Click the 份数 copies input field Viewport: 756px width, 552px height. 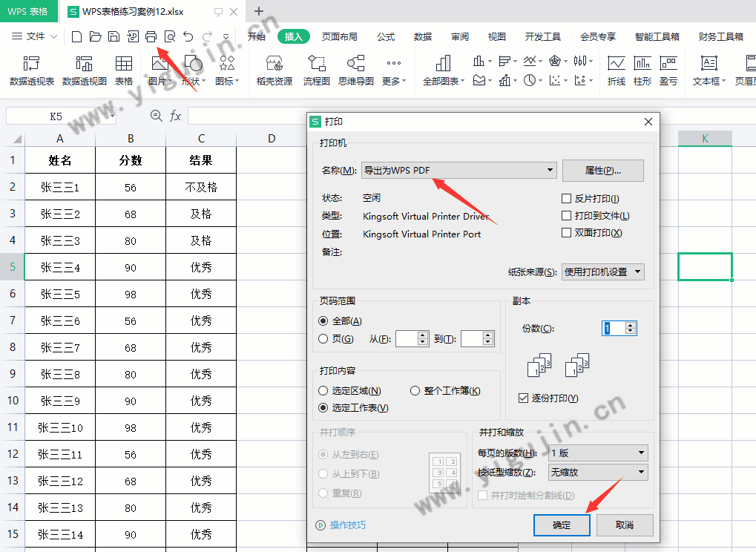point(614,329)
